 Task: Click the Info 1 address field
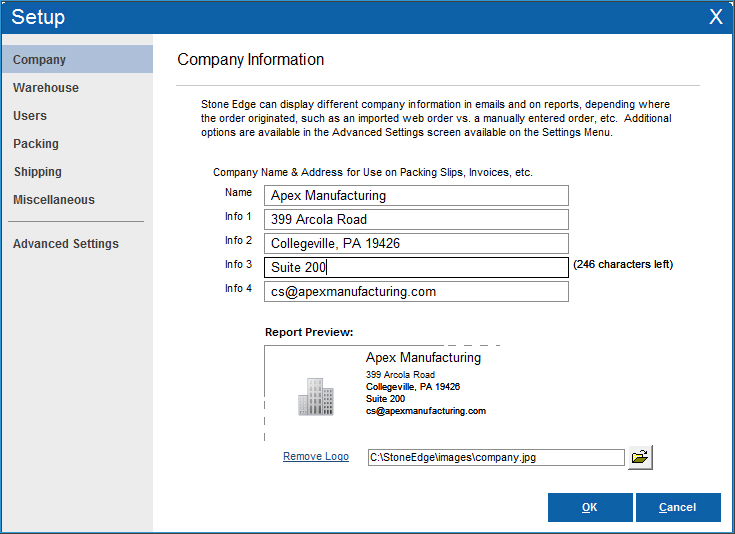coord(416,220)
